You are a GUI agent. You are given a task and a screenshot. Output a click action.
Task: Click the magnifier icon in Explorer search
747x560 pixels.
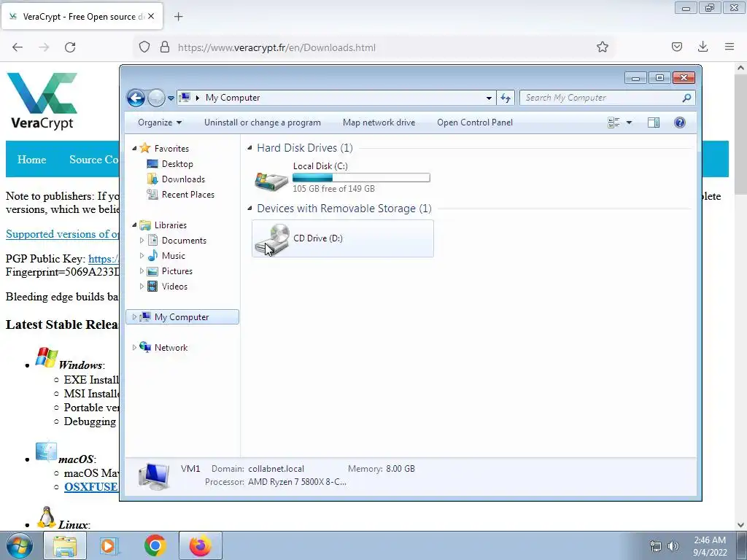686,98
